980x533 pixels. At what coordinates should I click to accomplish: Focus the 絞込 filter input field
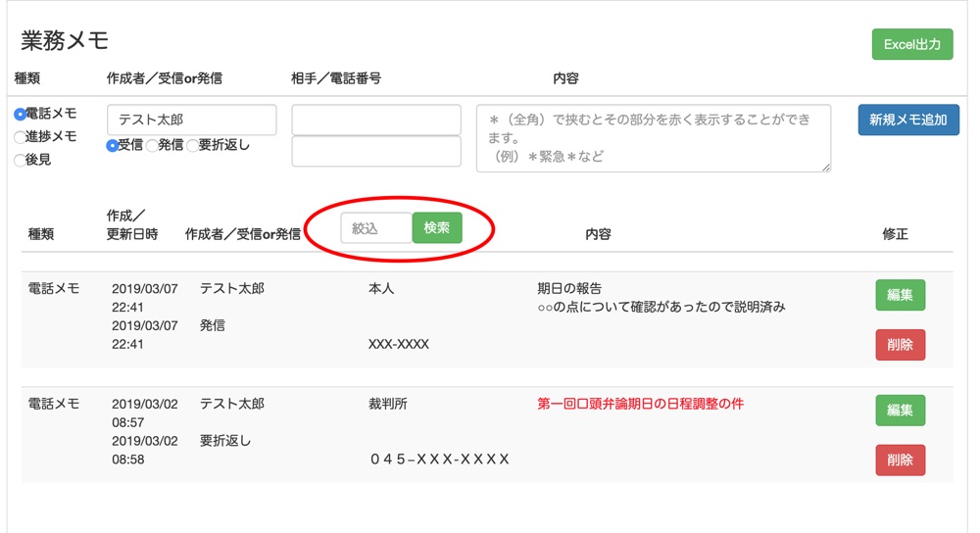click(376, 228)
